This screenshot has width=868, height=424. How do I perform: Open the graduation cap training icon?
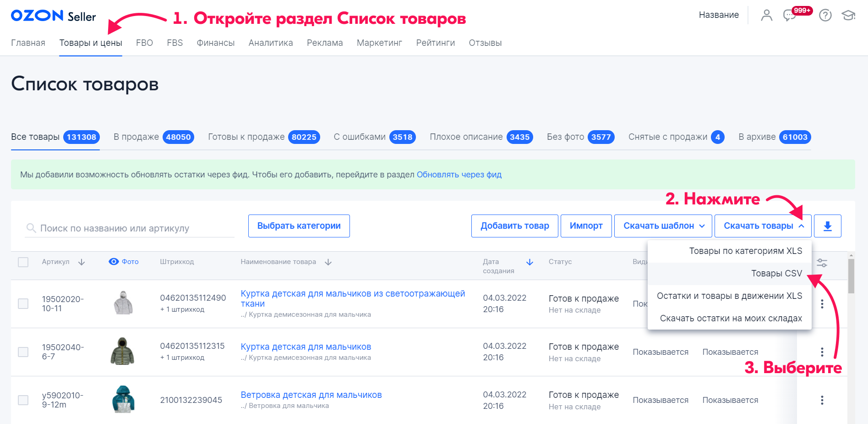848,16
